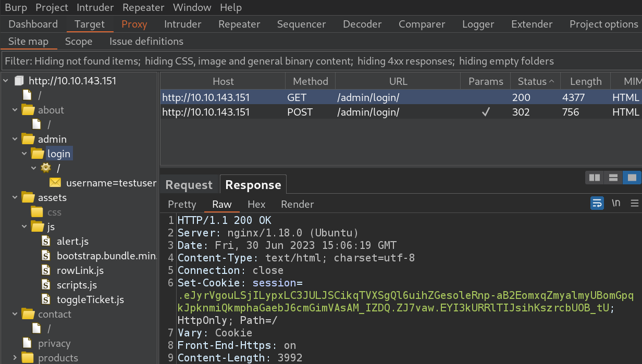This screenshot has width=642, height=364.
Task: Expand the products folder
Action: point(15,358)
